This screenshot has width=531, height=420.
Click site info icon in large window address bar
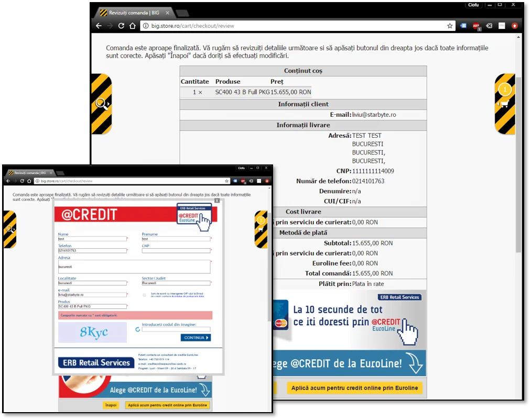coord(146,26)
